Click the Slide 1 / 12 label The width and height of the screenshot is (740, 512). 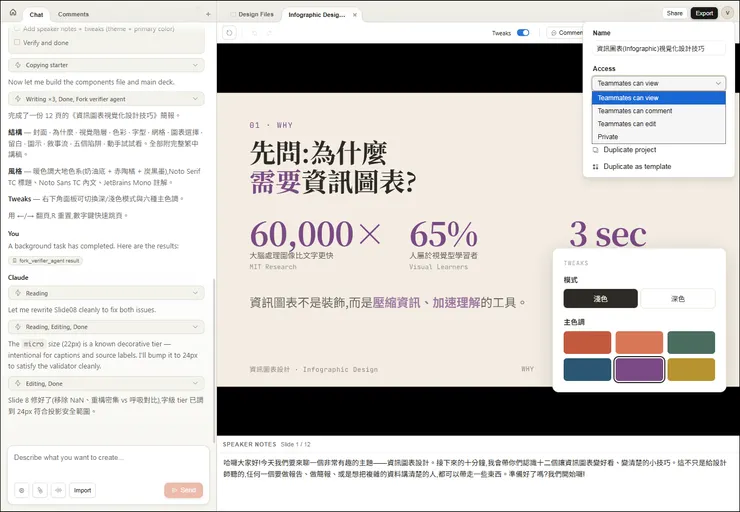(x=295, y=445)
